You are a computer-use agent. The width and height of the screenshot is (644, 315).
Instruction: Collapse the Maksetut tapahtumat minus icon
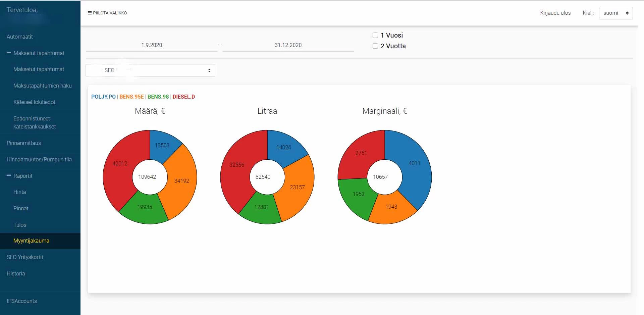tap(9, 53)
